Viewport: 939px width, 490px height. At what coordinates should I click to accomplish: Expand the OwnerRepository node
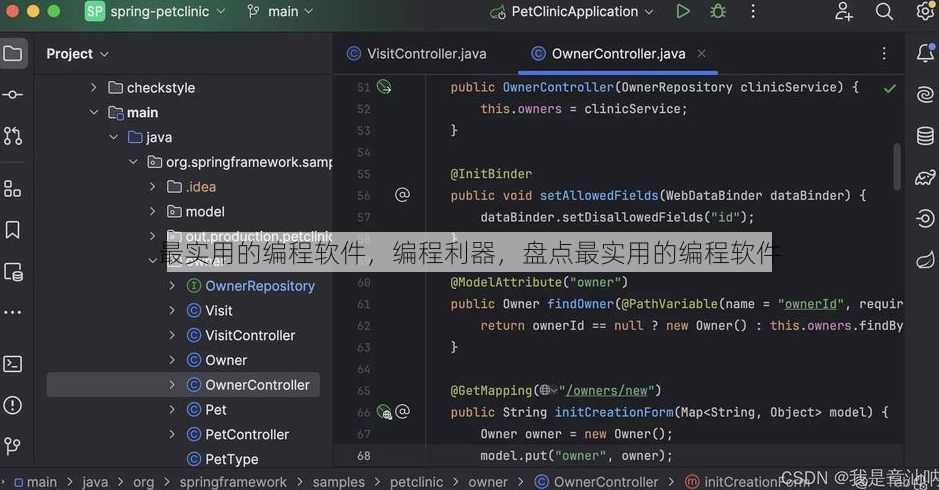172,286
